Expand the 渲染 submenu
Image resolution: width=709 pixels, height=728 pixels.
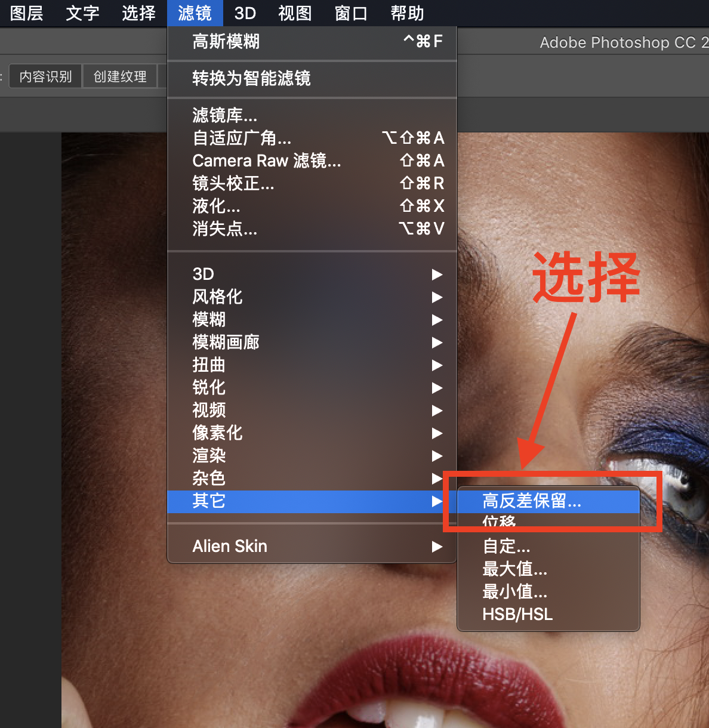(x=312, y=455)
